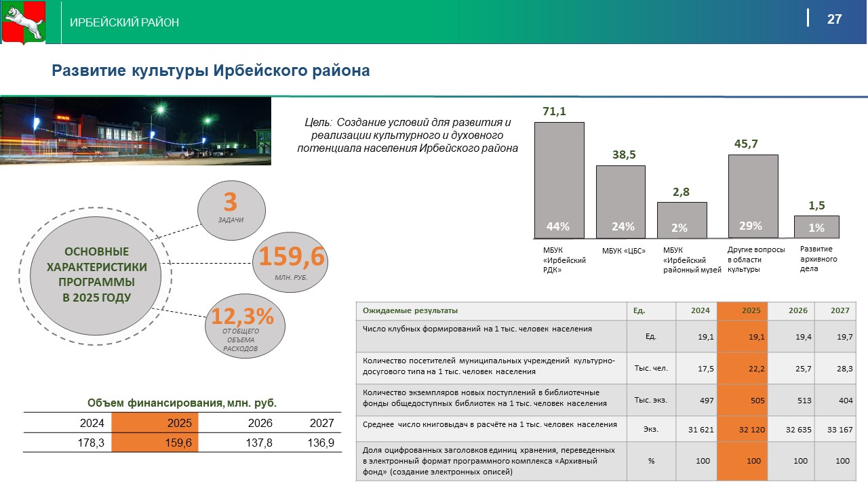Select the orange 2025 column header in results table
The image size is (868, 488).
click(743, 310)
